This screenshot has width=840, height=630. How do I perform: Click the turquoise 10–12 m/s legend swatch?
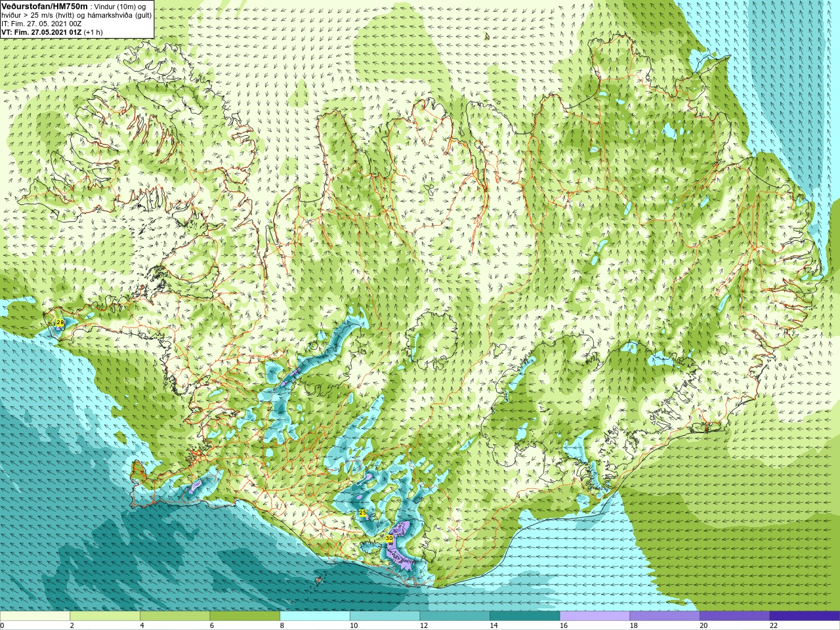click(x=385, y=616)
